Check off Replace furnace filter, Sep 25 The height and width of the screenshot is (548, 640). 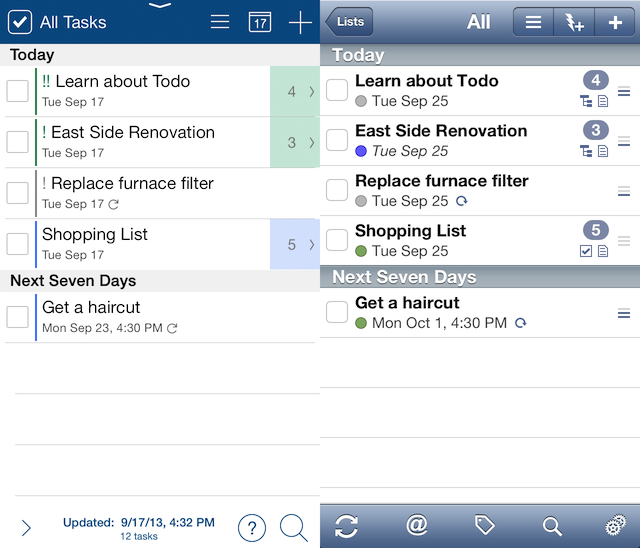(337, 190)
